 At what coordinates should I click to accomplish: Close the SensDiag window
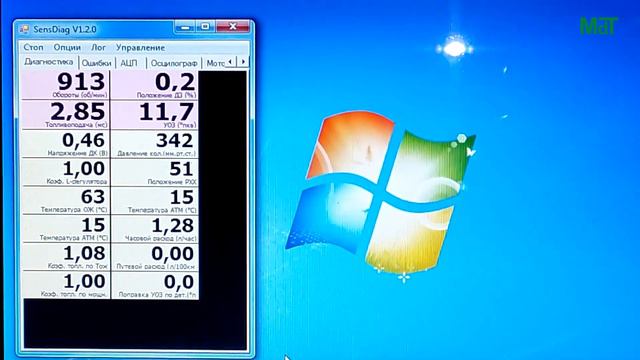click(x=233, y=27)
